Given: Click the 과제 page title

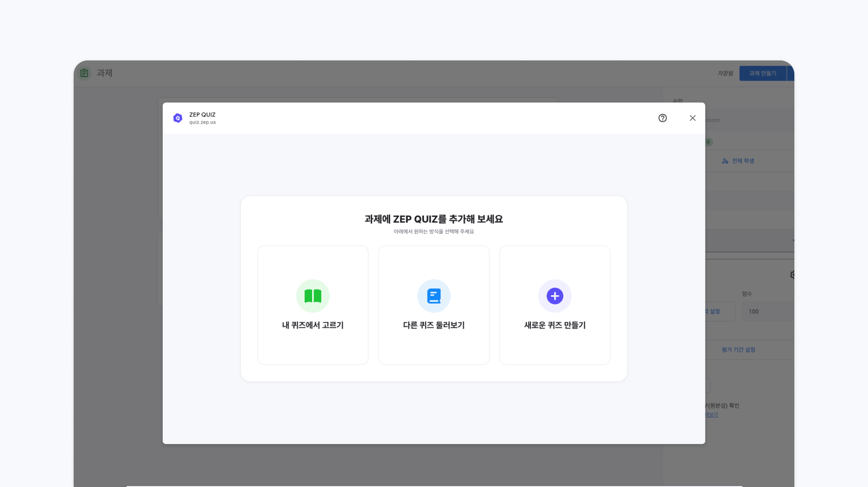Looking at the screenshot, I should point(104,73).
